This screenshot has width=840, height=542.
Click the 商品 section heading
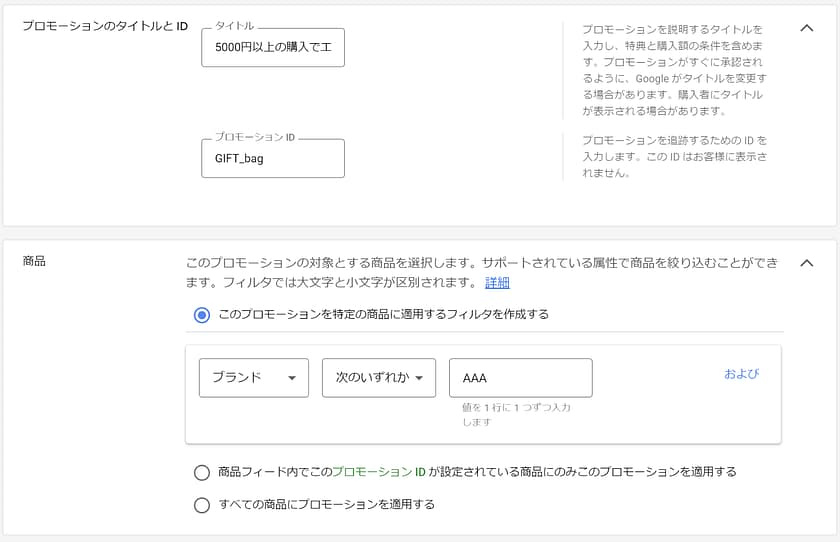point(35,262)
